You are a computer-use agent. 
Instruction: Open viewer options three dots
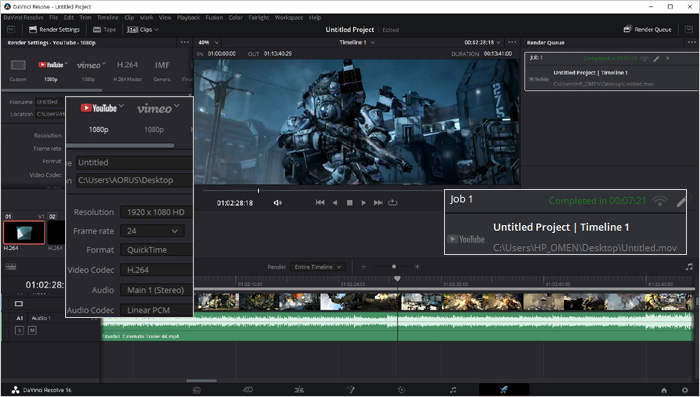[512, 42]
